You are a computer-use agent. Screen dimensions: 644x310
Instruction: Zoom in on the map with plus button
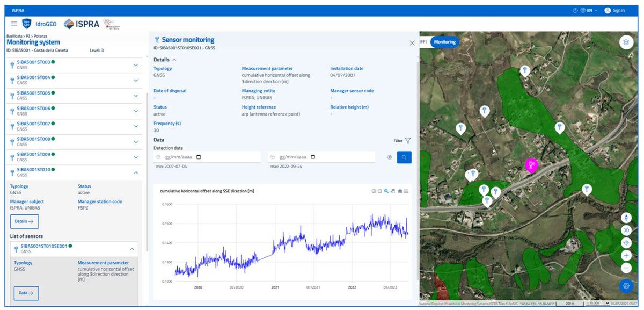coord(626,255)
